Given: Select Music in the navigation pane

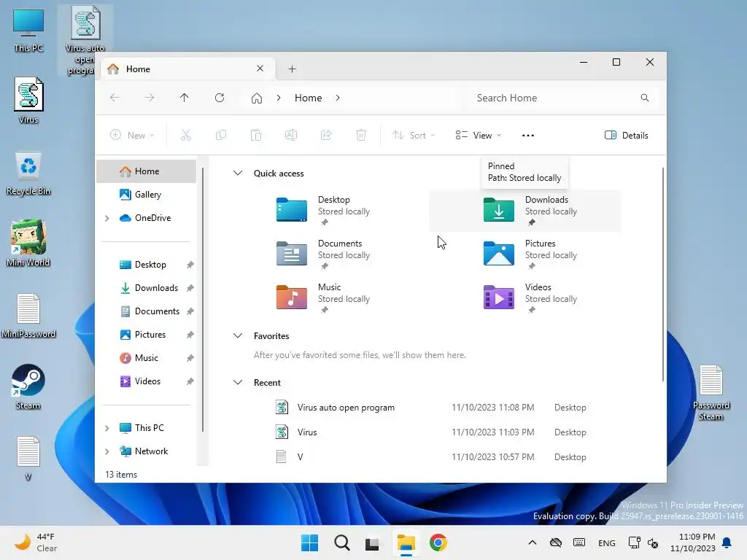Looking at the screenshot, I should pos(146,358).
